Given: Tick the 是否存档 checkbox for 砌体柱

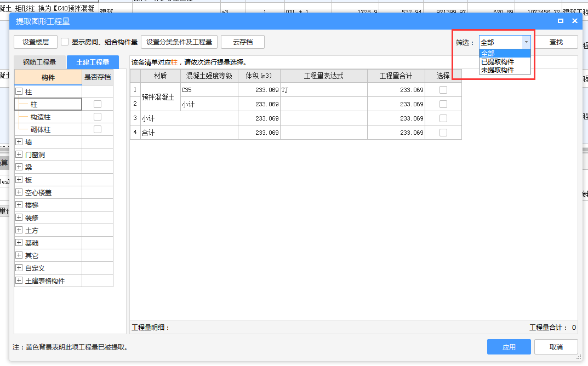Looking at the screenshot, I should click(x=98, y=129).
